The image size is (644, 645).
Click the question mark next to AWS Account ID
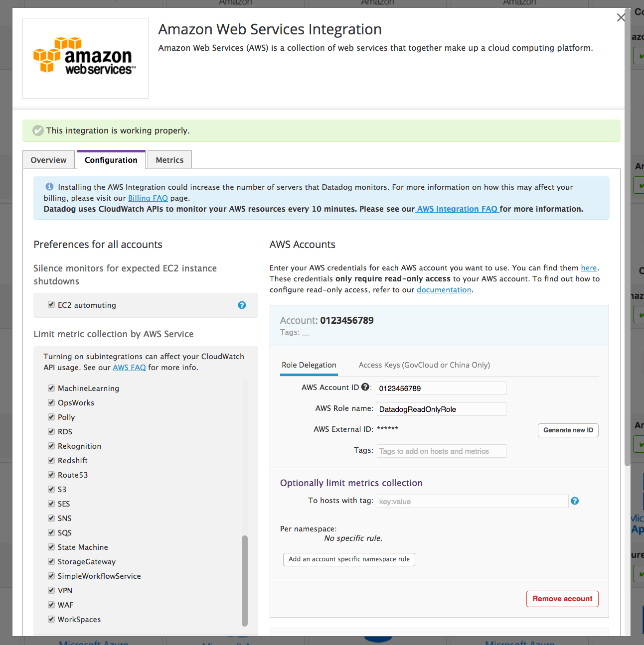(366, 387)
